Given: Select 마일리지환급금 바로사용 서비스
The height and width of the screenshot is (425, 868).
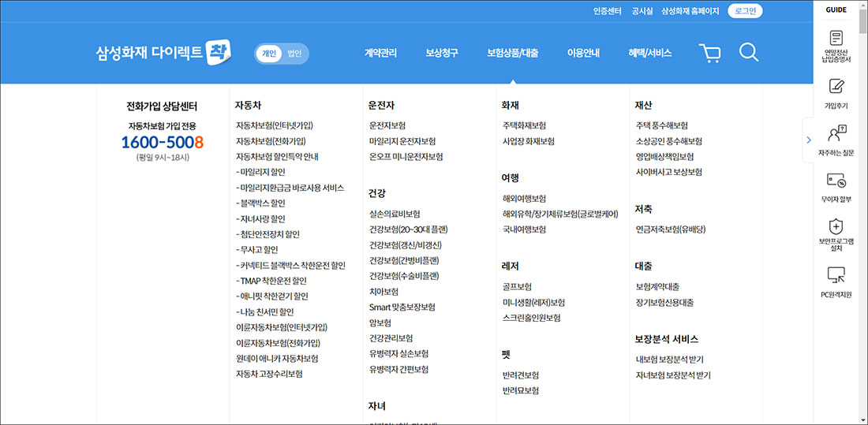Looking at the screenshot, I should (290, 188).
